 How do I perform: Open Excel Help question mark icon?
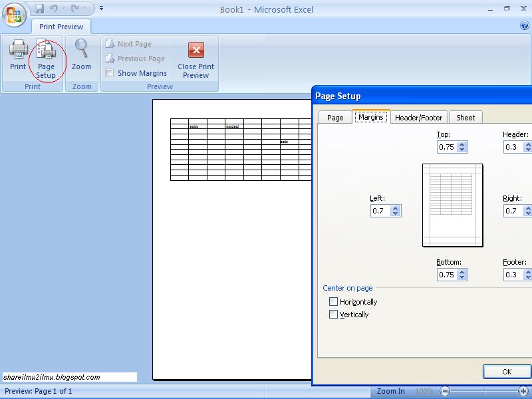pos(525,25)
